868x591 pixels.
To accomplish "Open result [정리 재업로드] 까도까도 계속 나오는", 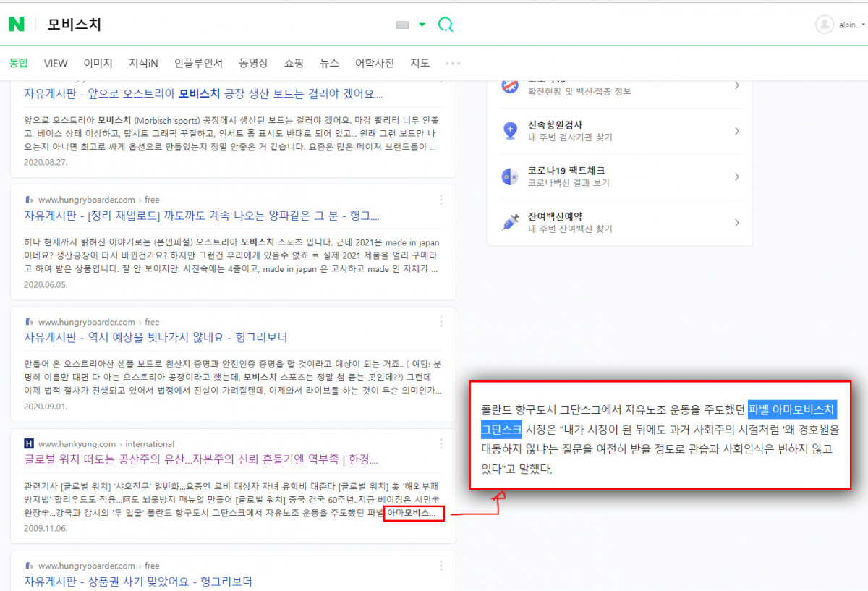I will tap(202, 216).
